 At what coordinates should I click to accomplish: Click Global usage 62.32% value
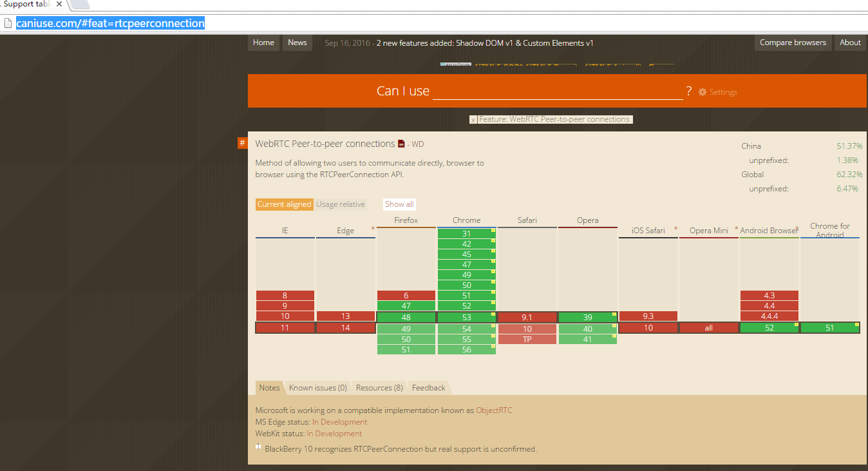(x=849, y=175)
